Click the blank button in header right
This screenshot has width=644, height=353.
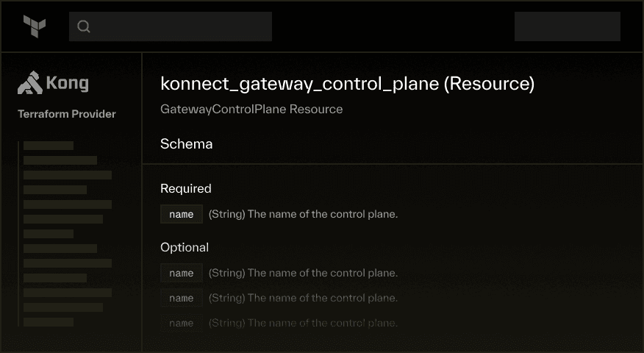[x=568, y=26]
